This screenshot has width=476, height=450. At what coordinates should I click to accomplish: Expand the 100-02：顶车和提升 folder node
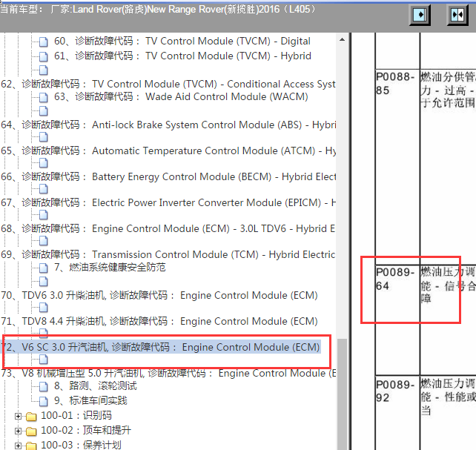click(18, 431)
